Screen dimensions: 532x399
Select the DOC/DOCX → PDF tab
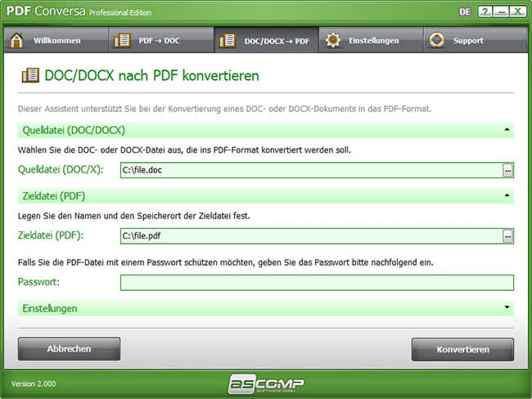(x=266, y=40)
